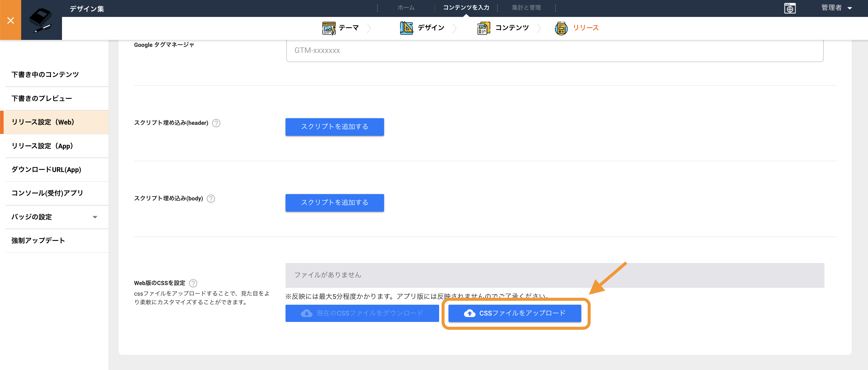Focus the Google タグマネージャ GTM input field
This screenshot has width=868, height=370.
[555, 50]
